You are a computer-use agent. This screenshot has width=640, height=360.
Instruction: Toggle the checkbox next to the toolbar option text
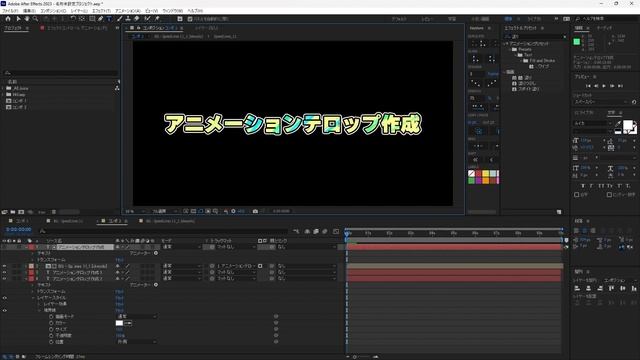pyautogui.click(x=190, y=19)
